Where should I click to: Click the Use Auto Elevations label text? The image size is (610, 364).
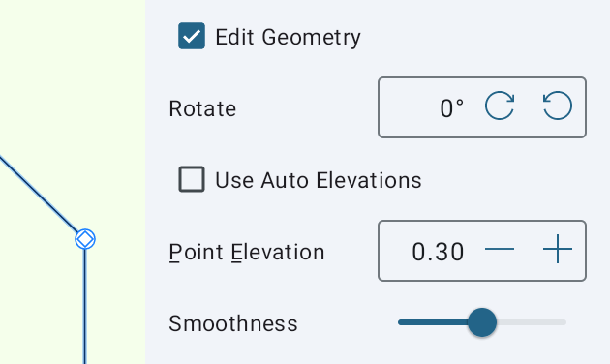point(319,180)
